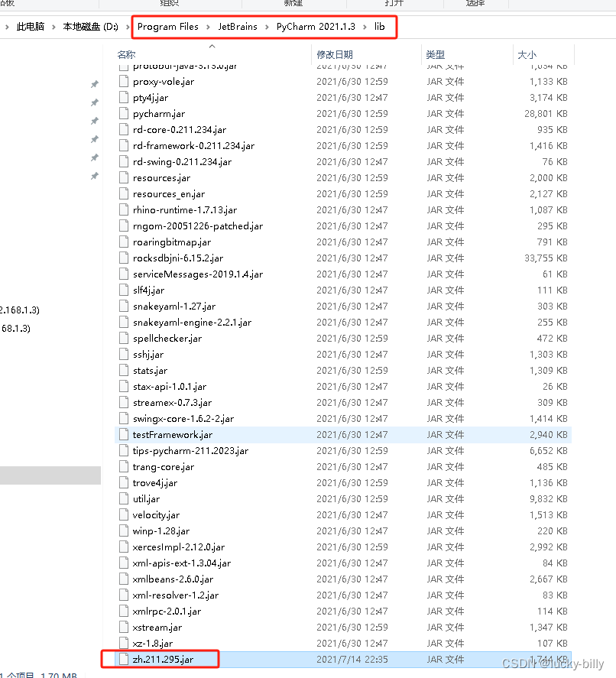Select rd-core-0.211.234.jar file name

(180, 130)
